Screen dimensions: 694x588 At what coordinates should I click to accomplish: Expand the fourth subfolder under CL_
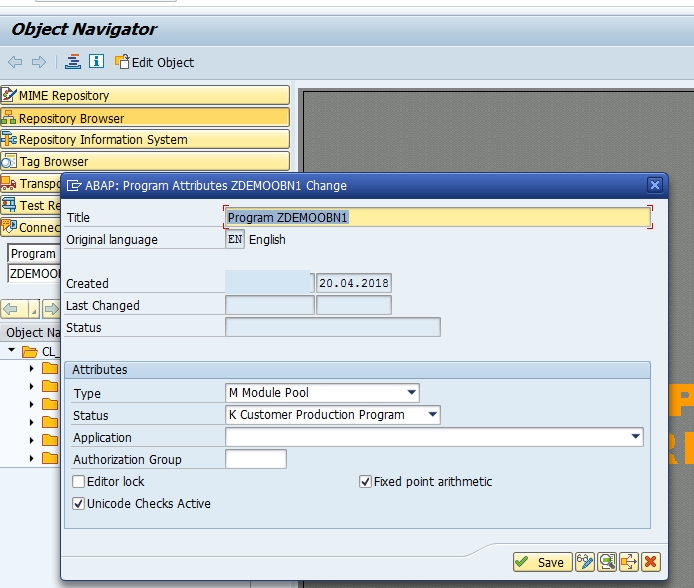(x=31, y=422)
